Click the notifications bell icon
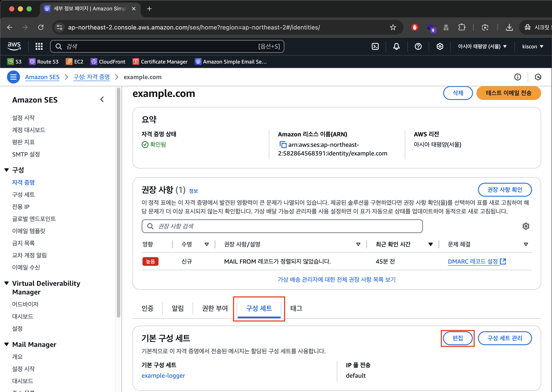Viewport: 552px width, 392px height. [x=396, y=46]
